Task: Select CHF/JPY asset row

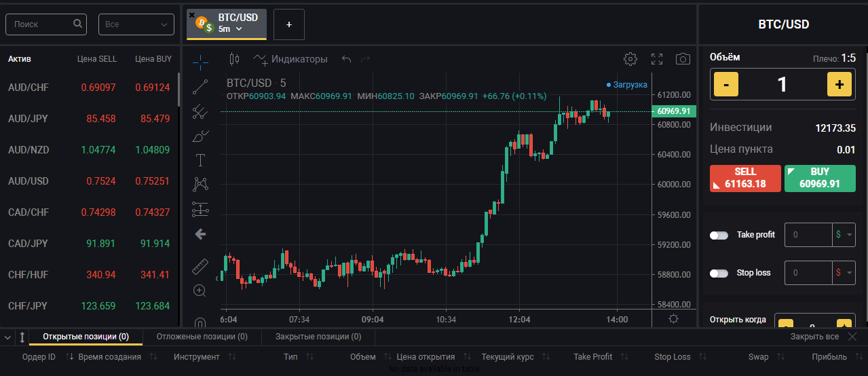Action: 89,306
